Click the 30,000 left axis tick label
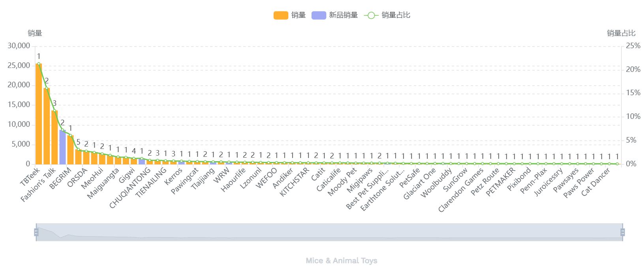644x269 pixels. pyautogui.click(x=19, y=46)
